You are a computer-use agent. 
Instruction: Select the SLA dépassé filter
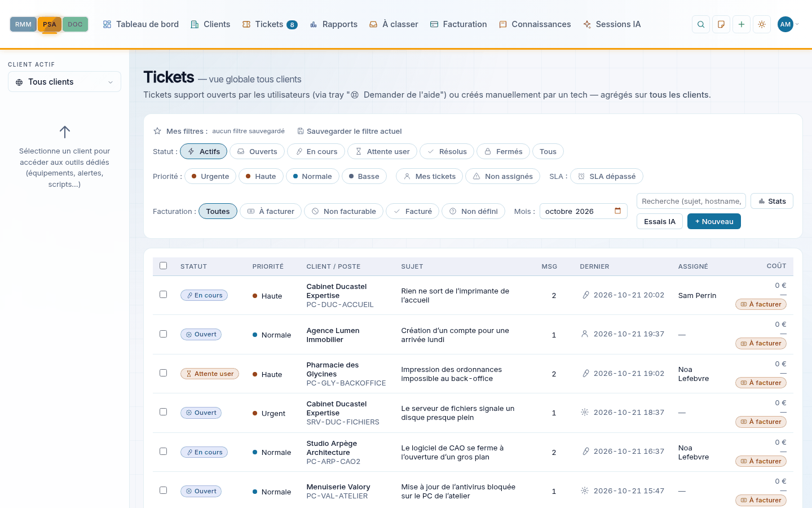click(607, 176)
